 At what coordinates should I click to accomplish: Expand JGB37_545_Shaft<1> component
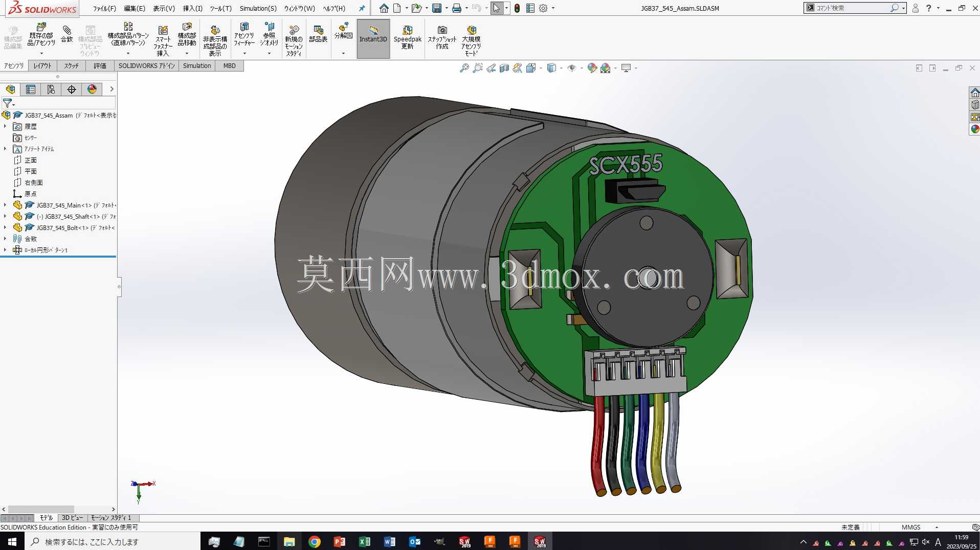click(x=5, y=216)
